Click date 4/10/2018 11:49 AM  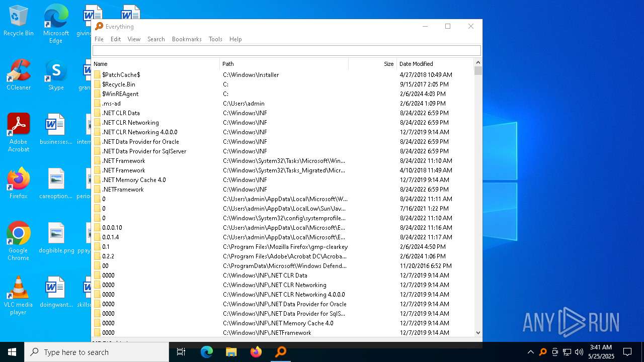coord(426,170)
